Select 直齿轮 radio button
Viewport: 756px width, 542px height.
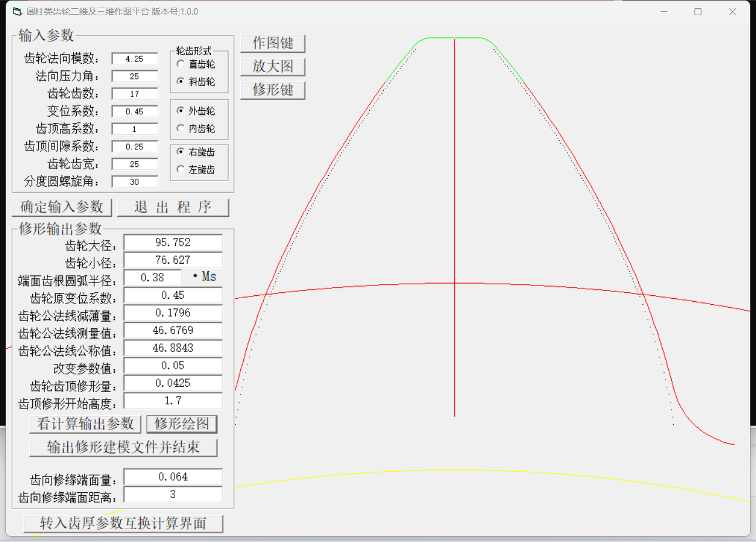coord(196,64)
